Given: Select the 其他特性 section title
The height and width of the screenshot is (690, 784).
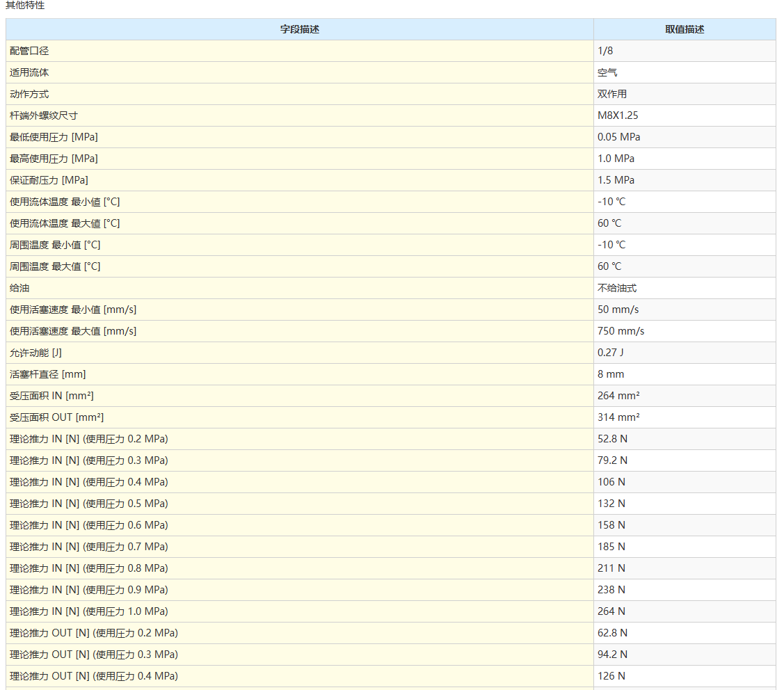Looking at the screenshot, I should (25, 6).
